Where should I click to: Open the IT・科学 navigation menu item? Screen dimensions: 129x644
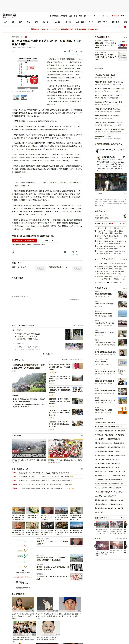(x=68, y=22)
